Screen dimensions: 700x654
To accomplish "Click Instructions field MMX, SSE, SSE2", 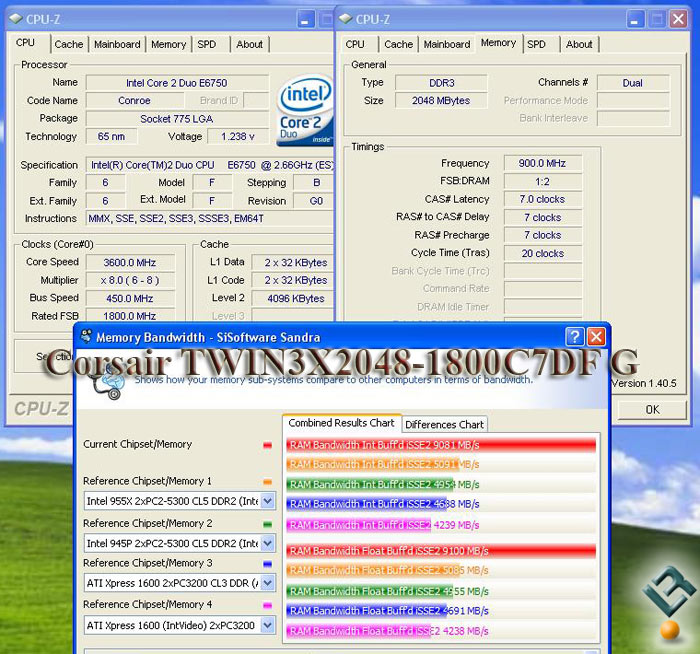I will pyautogui.click(x=210, y=219).
